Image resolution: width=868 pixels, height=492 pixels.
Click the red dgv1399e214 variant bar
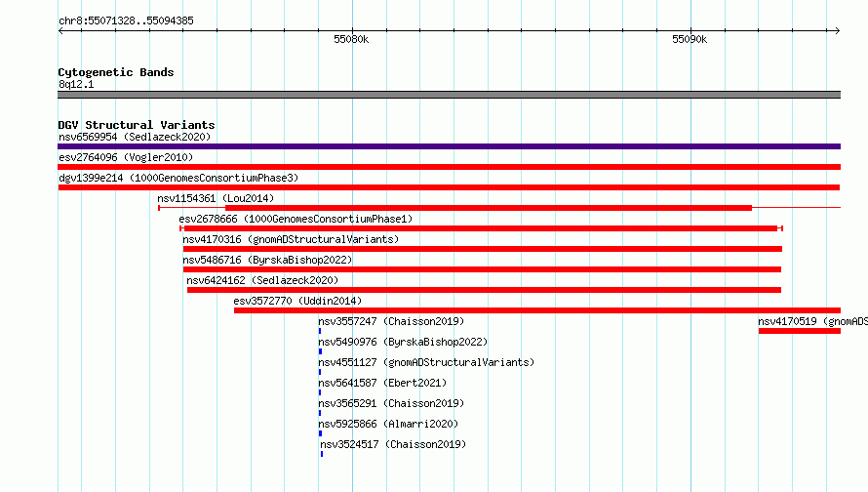click(449, 187)
